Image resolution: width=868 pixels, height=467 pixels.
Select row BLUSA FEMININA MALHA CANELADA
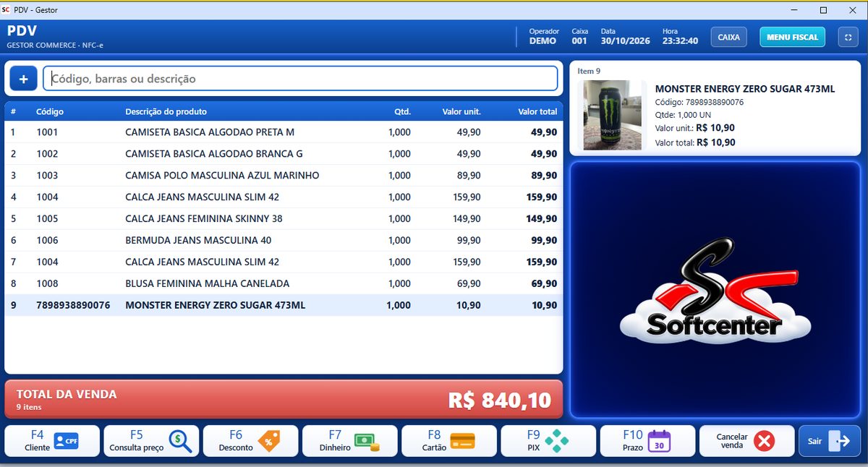[x=284, y=283]
